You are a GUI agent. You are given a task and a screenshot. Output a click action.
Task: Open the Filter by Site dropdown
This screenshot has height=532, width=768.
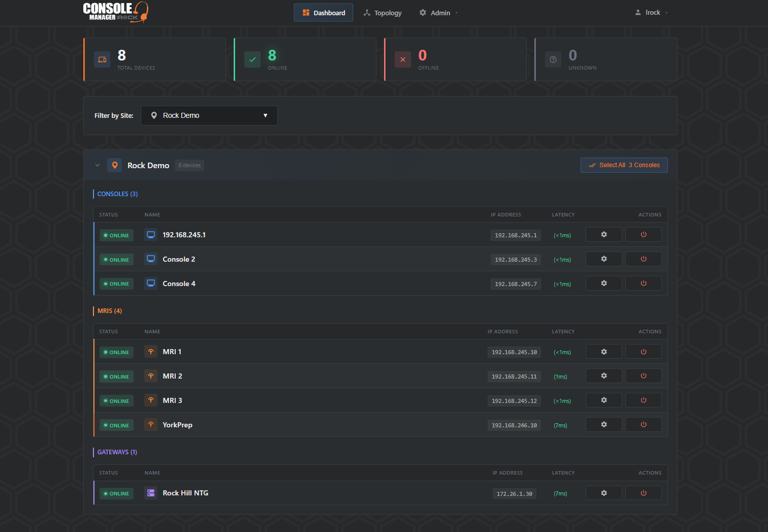[209, 115]
